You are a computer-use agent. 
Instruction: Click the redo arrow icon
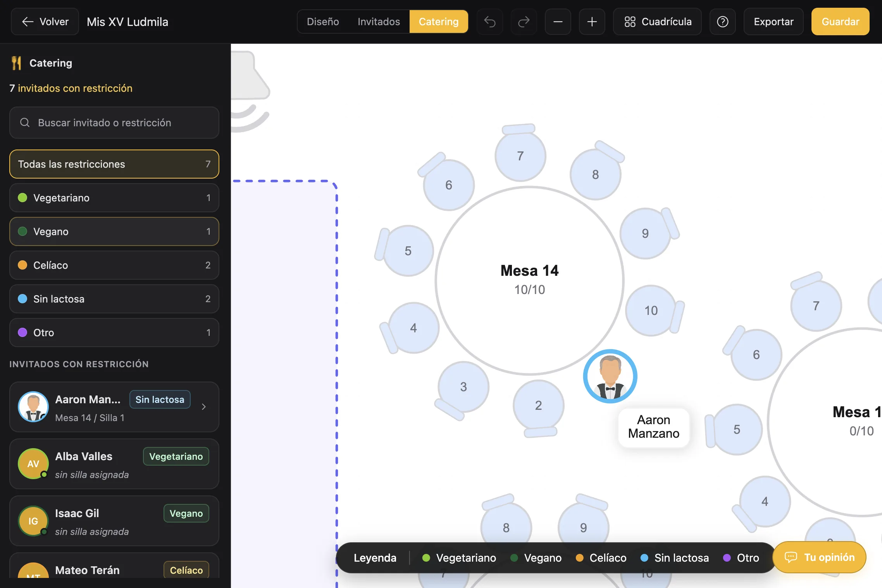tap(524, 22)
